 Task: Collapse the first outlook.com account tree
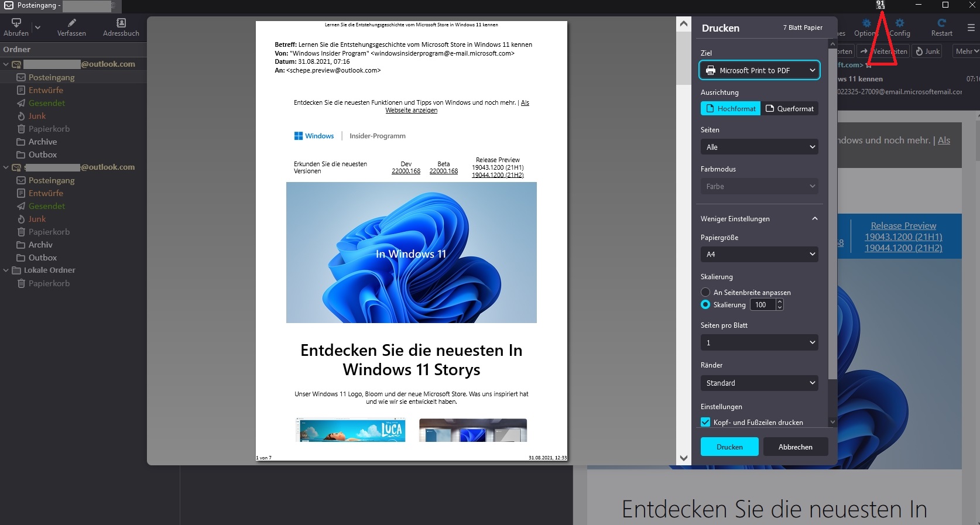coord(6,64)
